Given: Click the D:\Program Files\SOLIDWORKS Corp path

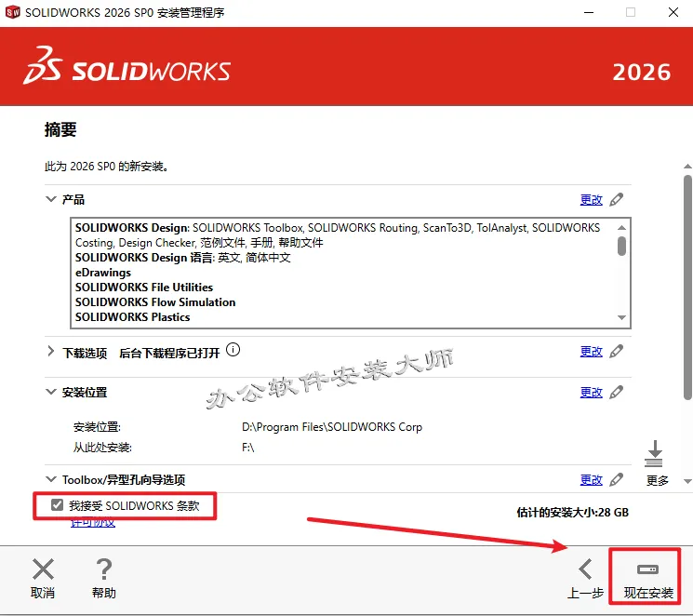Looking at the screenshot, I should click(x=332, y=427).
